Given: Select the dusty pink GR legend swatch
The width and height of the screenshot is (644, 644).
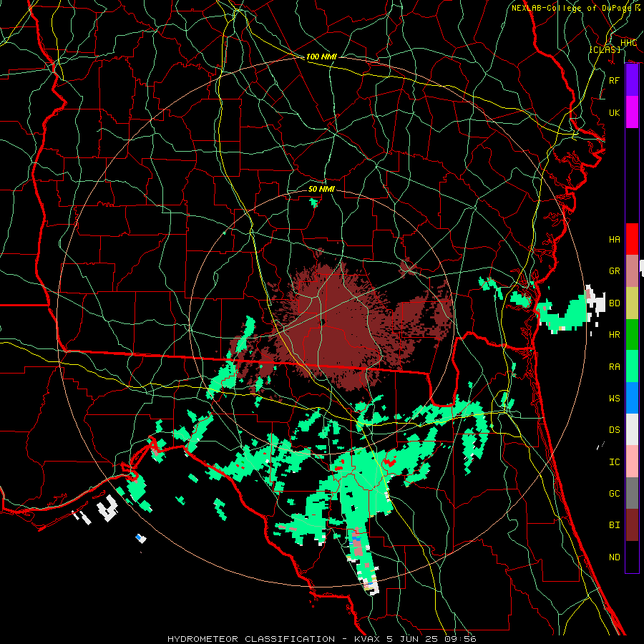Looking at the screenshot, I should pyautogui.click(x=632, y=271).
